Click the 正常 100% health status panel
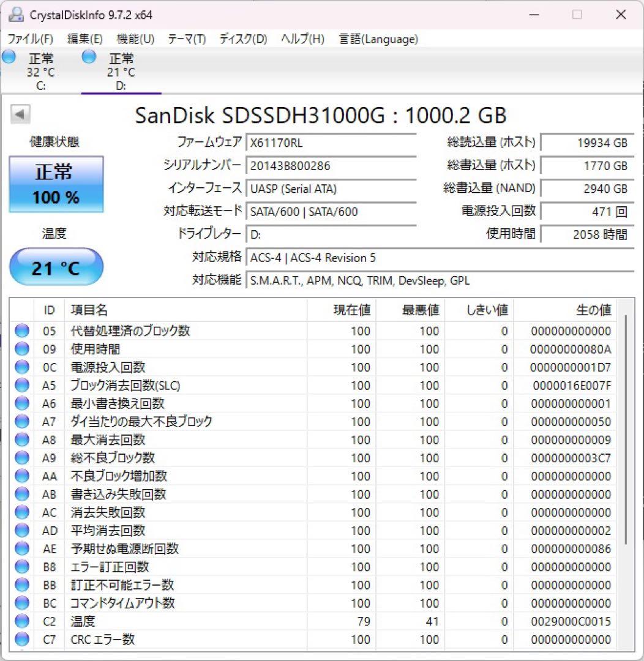Viewport: 644px width, 661px height. (56, 184)
